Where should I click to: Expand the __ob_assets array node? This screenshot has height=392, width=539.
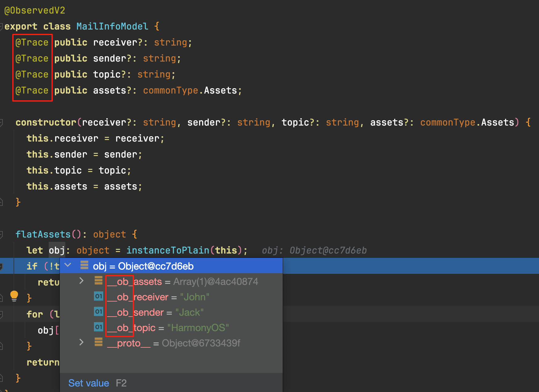(81, 281)
